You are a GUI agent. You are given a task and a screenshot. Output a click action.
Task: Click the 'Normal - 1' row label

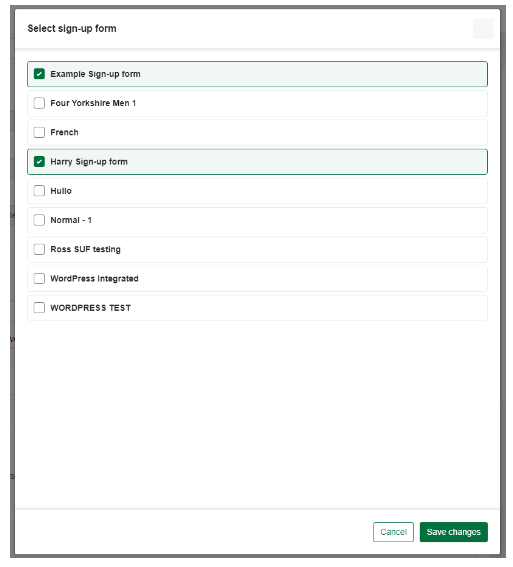[x=71, y=220]
